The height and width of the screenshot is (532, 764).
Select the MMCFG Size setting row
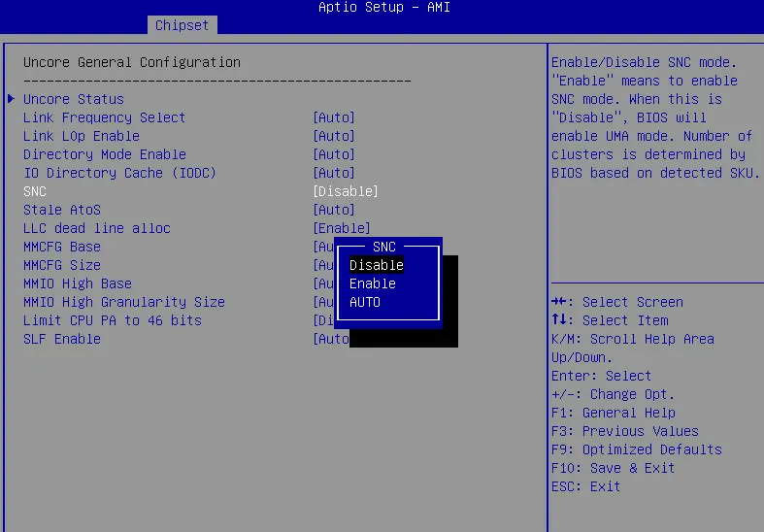click(x=62, y=265)
